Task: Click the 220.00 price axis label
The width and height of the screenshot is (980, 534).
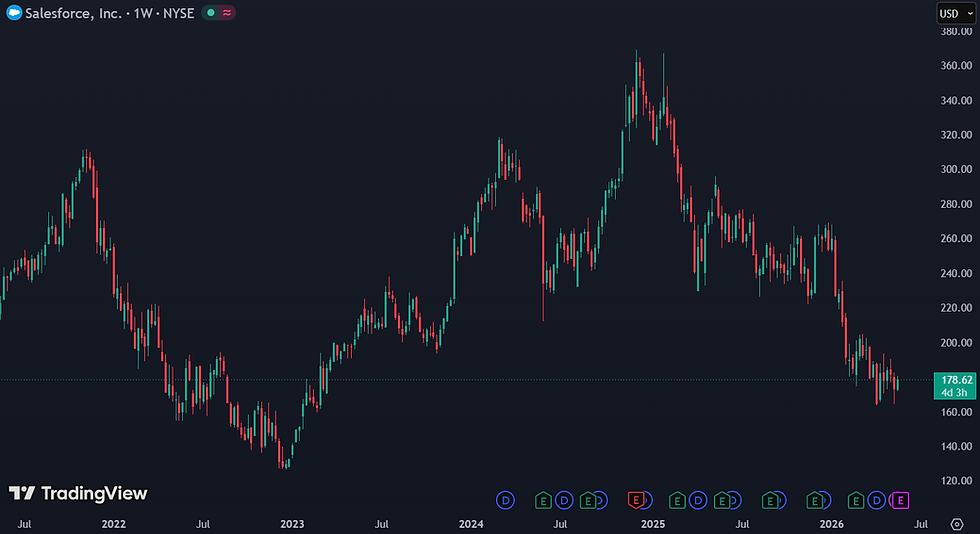Action: (956, 308)
